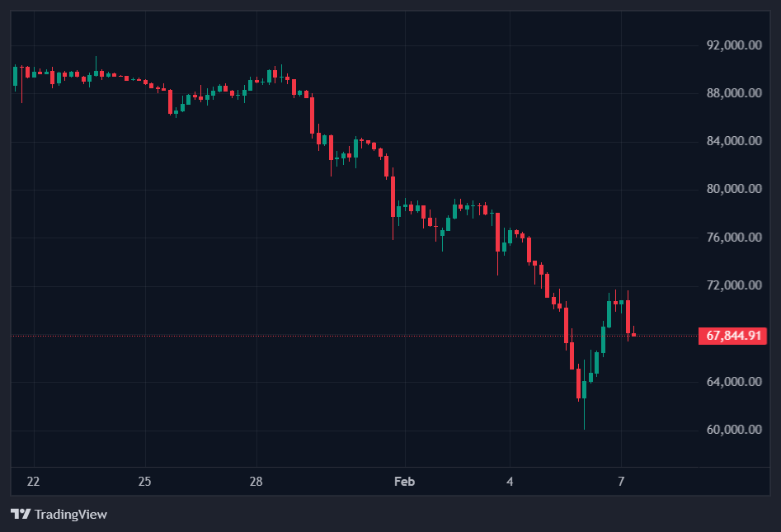Click the 25 date label on time axis

point(145,481)
